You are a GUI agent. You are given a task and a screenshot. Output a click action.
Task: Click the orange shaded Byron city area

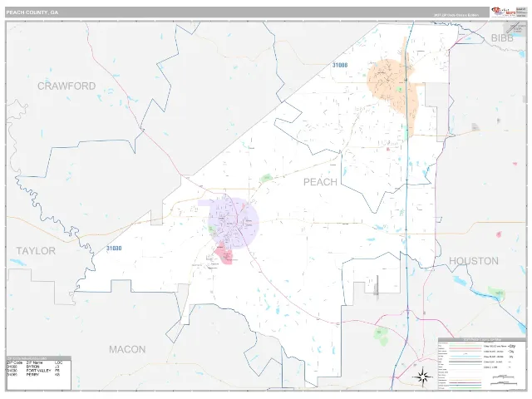[x=392, y=85]
